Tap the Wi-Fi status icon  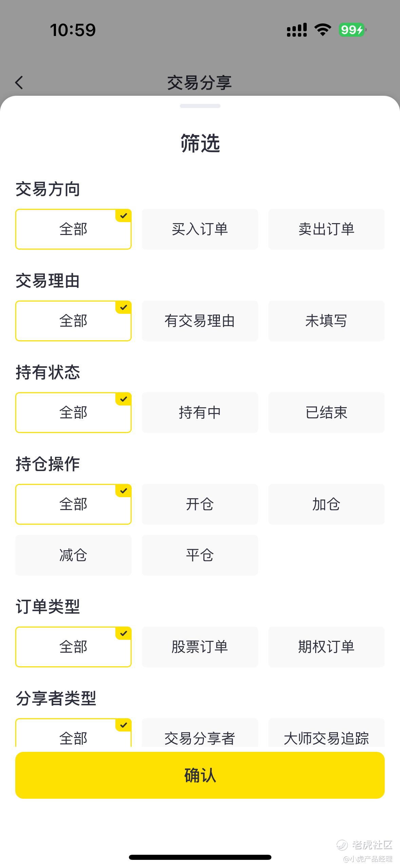(x=323, y=30)
